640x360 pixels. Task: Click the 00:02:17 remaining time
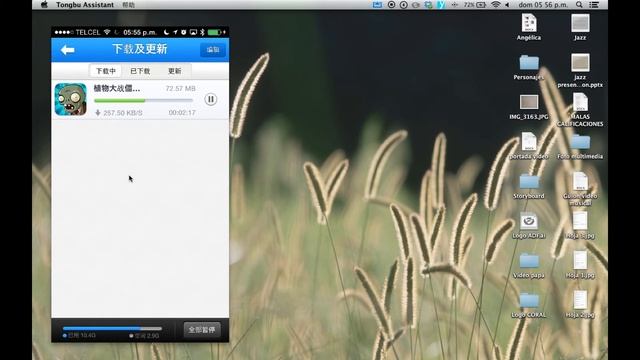pyautogui.click(x=182, y=112)
